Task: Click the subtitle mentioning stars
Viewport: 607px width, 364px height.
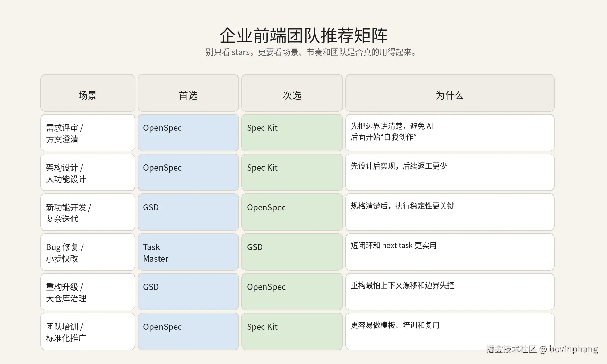Action: (311, 52)
